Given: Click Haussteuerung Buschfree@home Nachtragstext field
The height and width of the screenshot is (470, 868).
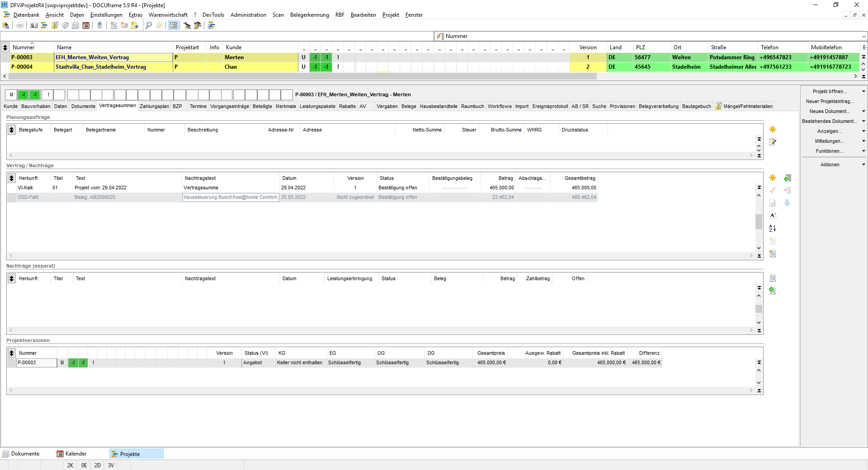Looking at the screenshot, I should tap(231, 197).
